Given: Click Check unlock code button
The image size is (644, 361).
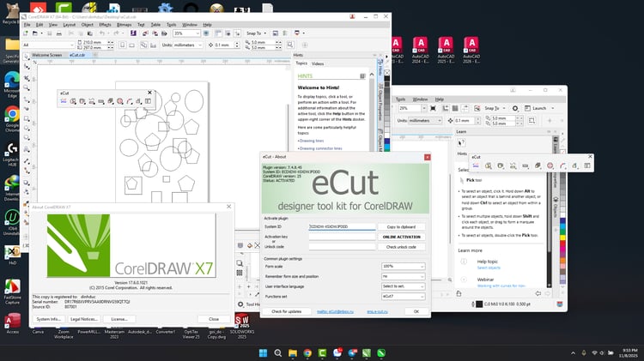Looking at the screenshot, I should point(401,247).
